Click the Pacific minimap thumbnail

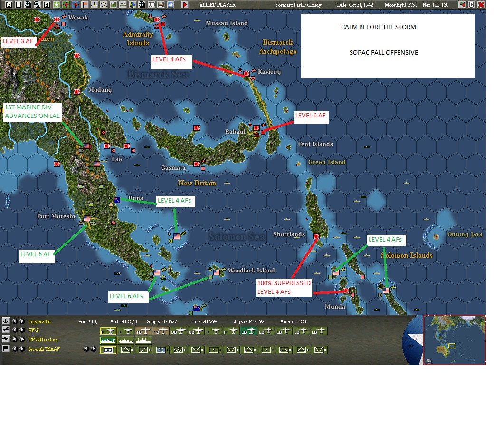454,340
